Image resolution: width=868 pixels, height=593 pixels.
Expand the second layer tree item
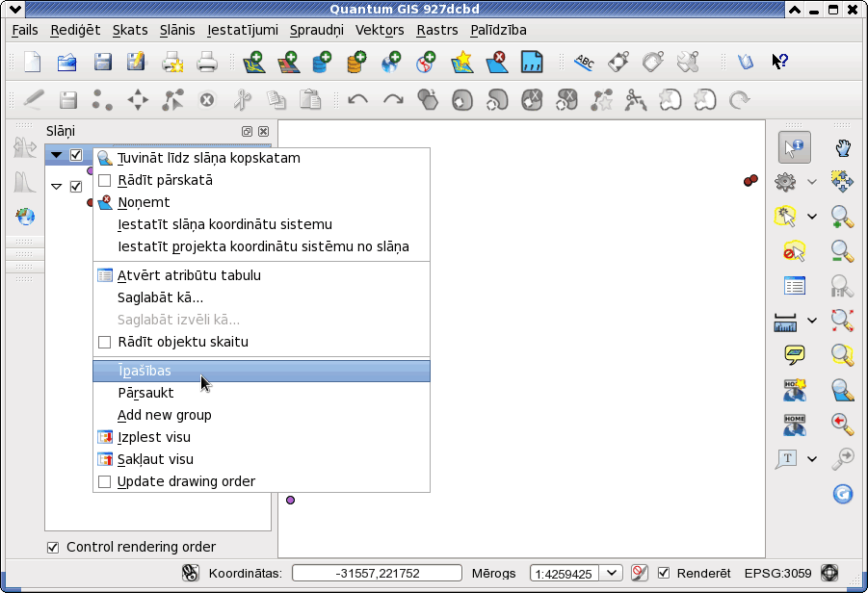(x=57, y=187)
